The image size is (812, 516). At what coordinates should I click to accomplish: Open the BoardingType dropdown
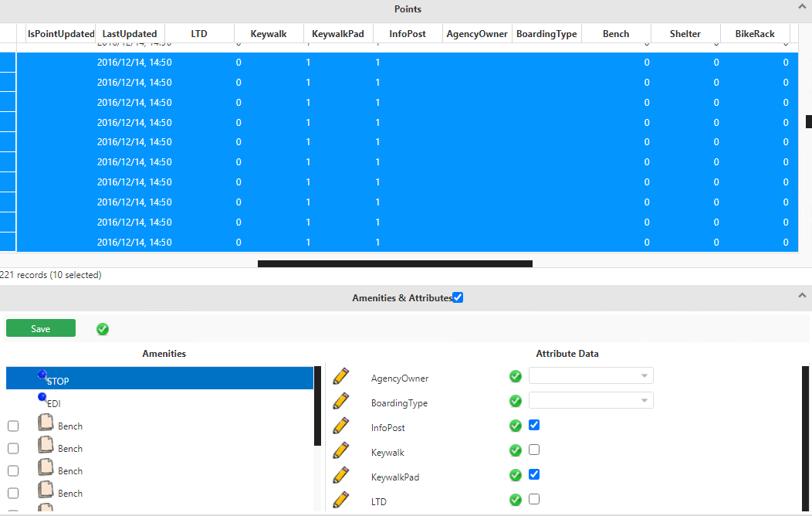click(x=590, y=399)
